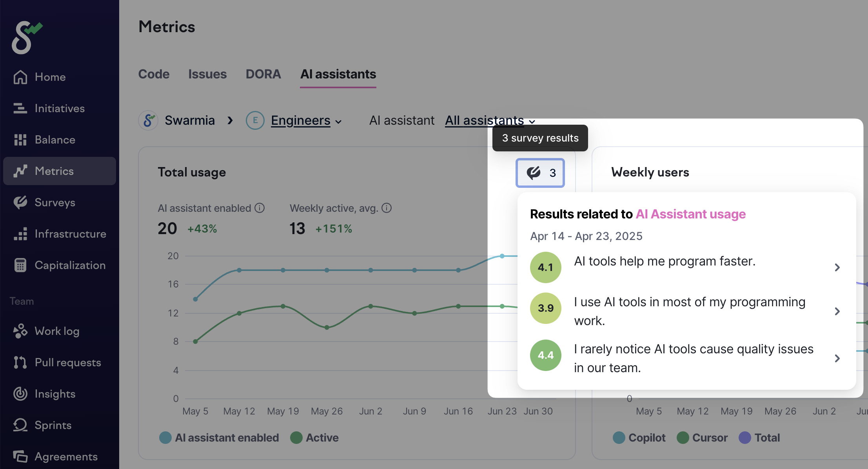Click the Swarmia logo in sidebar
The height and width of the screenshot is (469, 868).
26,37
